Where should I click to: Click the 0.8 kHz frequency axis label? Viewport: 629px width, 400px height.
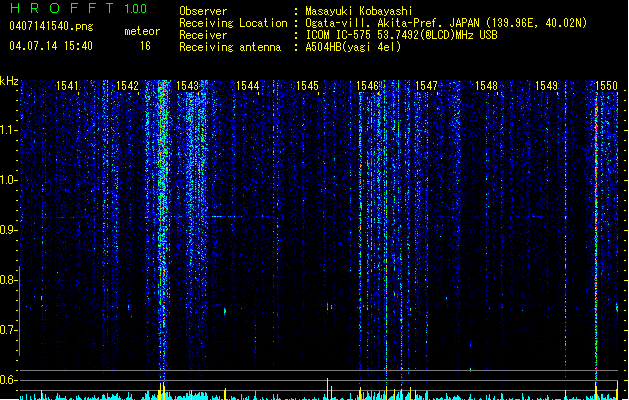point(9,280)
